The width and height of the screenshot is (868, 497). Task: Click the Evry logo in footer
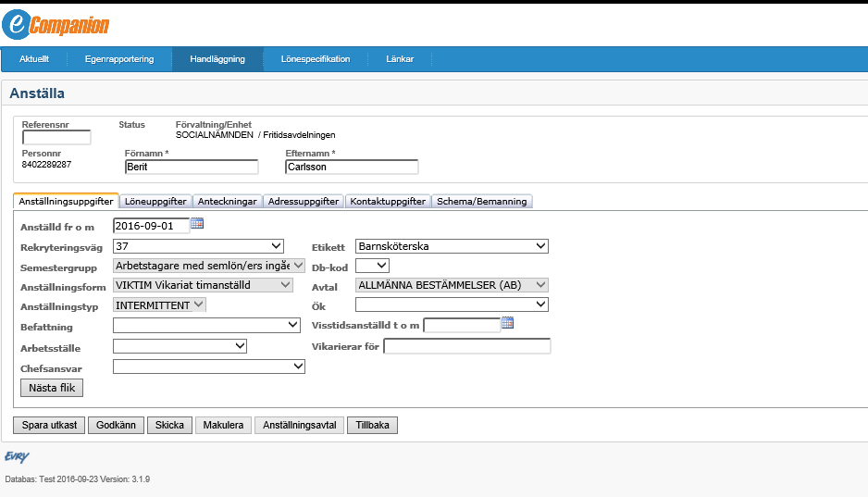point(17,456)
